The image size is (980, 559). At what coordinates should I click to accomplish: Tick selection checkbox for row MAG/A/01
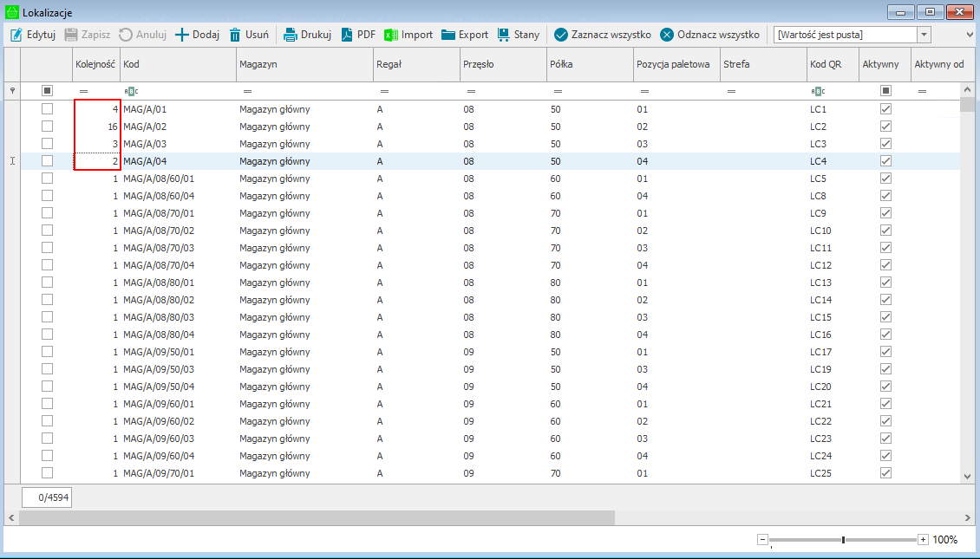pos(47,109)
